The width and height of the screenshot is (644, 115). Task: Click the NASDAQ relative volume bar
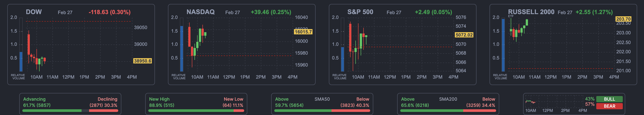pyautogui.click(x=182, y=49)
